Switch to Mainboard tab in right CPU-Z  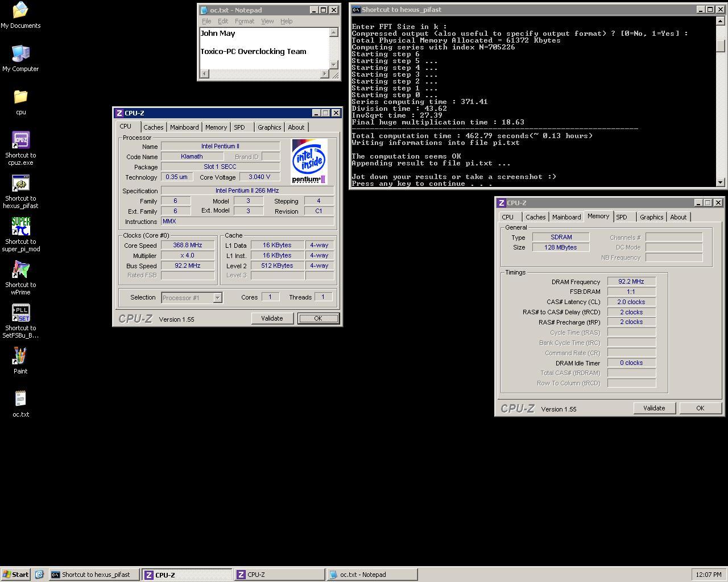(566, 217)
